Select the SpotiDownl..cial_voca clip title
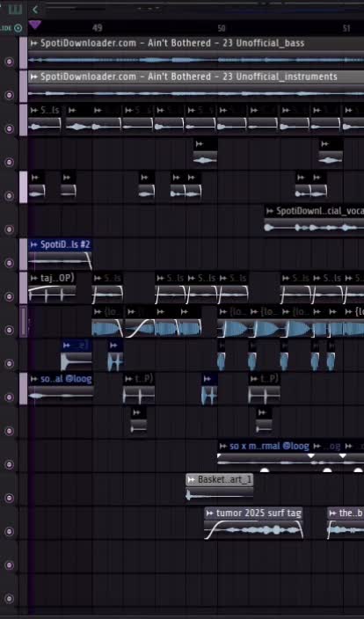 (320, 211)
